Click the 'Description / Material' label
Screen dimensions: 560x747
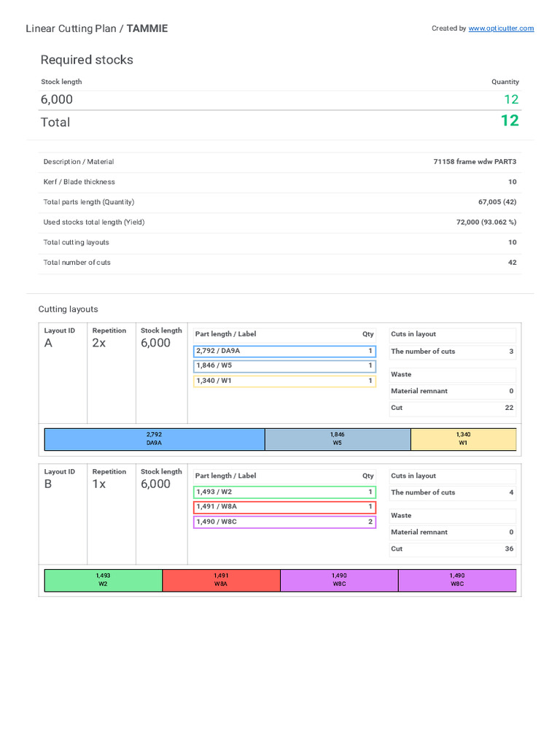tap(79, 162)
